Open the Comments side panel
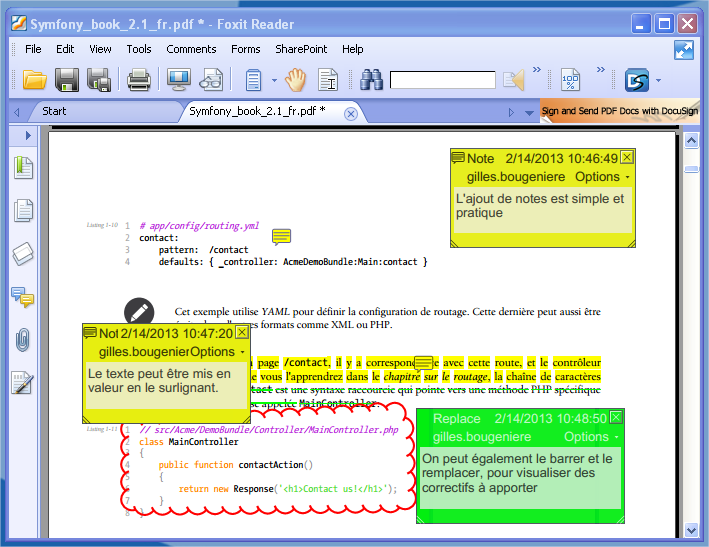 click(23, 297)
